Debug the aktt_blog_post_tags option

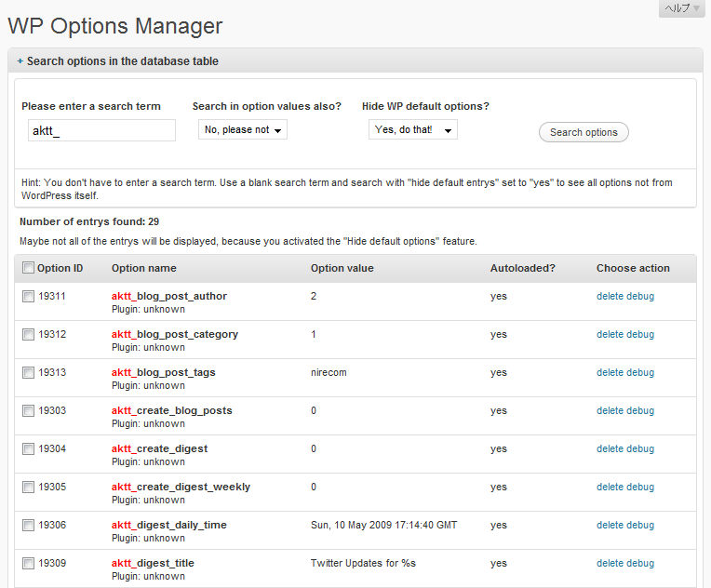tap(640, 372)
